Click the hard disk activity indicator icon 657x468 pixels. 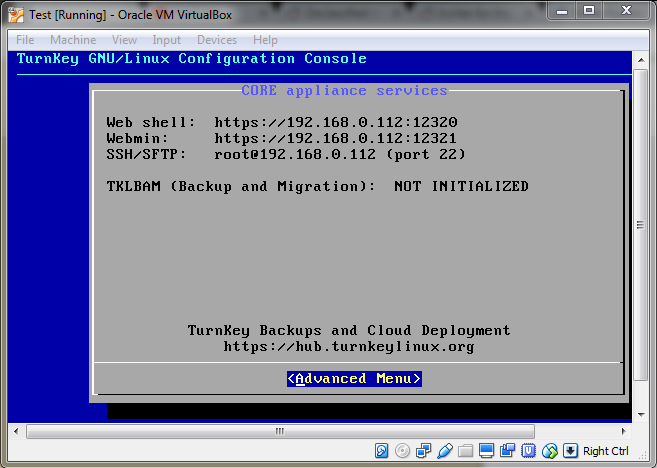point(382,451)
